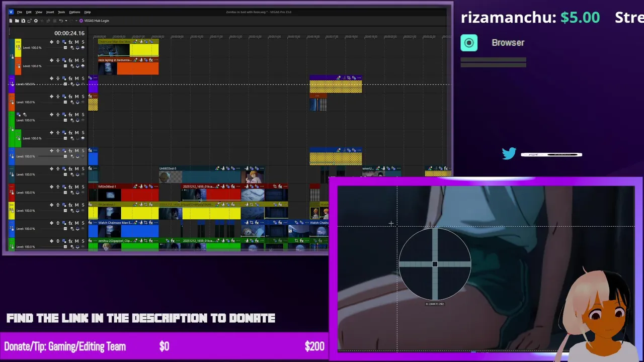The height and width of the screenshot is (362, 644).
Task: Click diamond arrows icon on track 27 header
Action: pos(51,223)
